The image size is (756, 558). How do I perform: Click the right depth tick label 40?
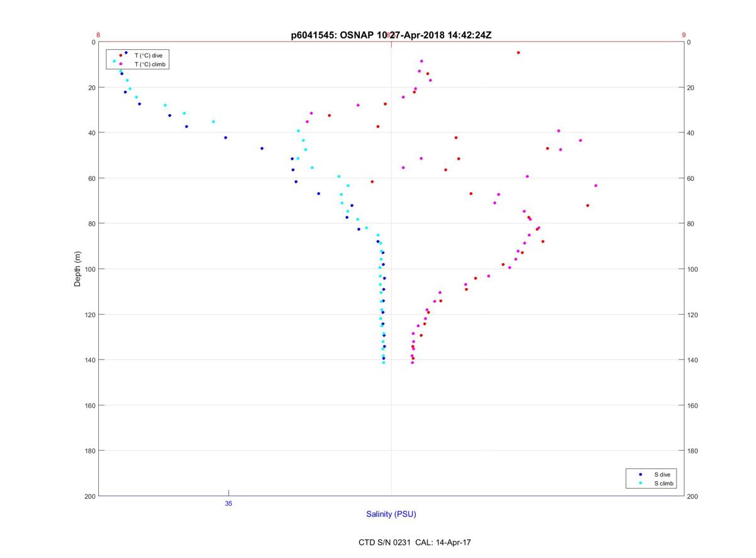(x=691, y=133)
